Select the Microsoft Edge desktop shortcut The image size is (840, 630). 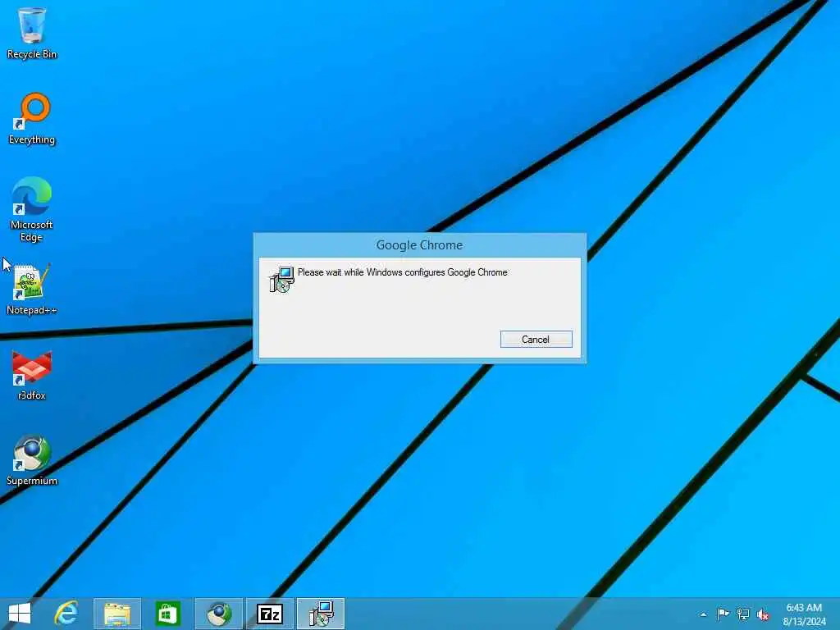point(32,209)
